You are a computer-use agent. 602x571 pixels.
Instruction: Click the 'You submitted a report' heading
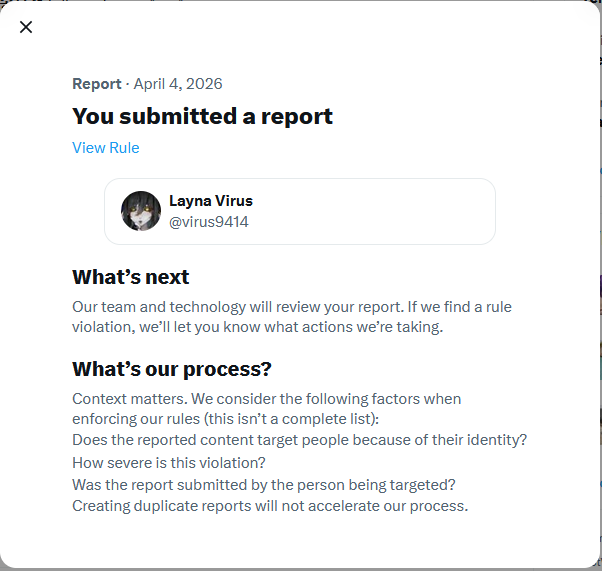(202, 116)
